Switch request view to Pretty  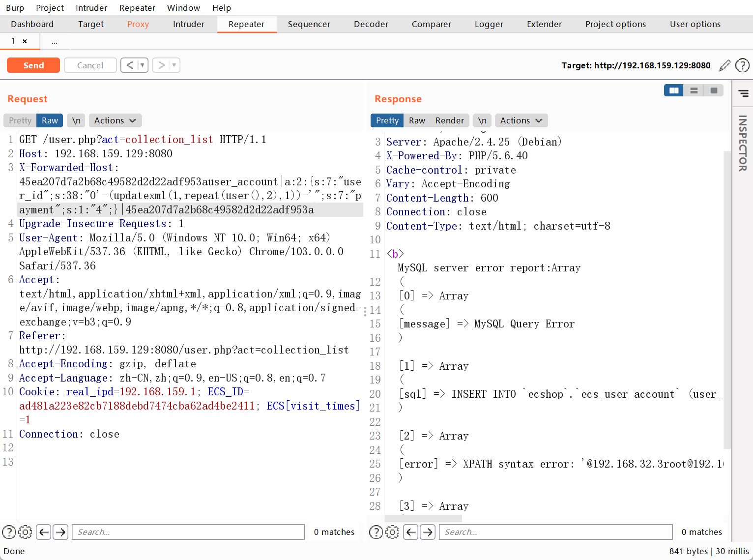[x=20, y=120]
